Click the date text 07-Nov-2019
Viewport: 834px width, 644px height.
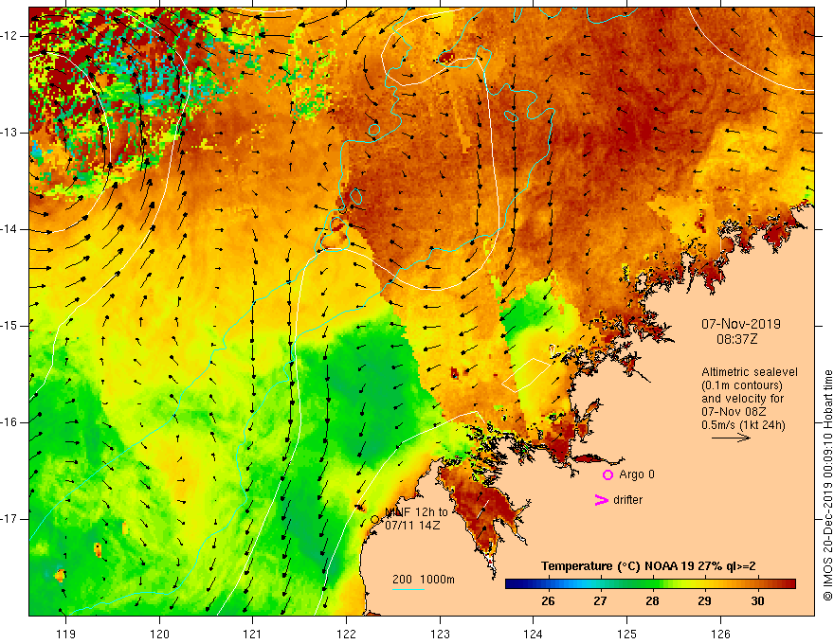(x=741, y=324)
